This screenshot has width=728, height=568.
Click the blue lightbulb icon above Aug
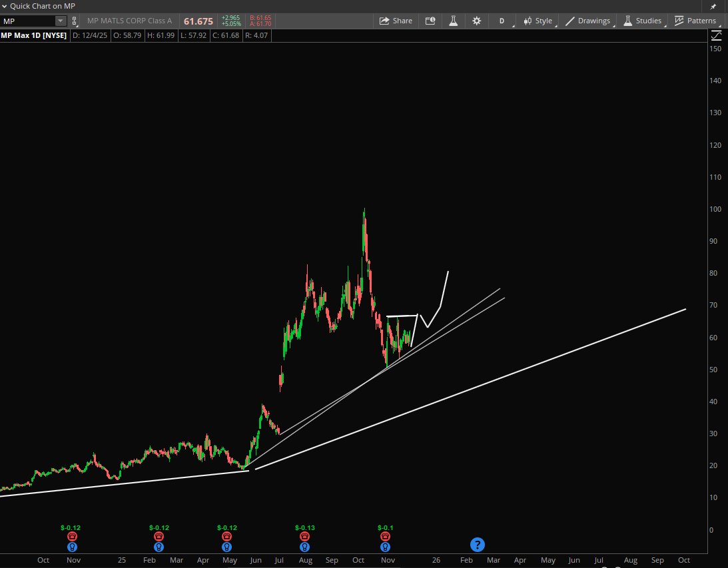tap(304, 547)
